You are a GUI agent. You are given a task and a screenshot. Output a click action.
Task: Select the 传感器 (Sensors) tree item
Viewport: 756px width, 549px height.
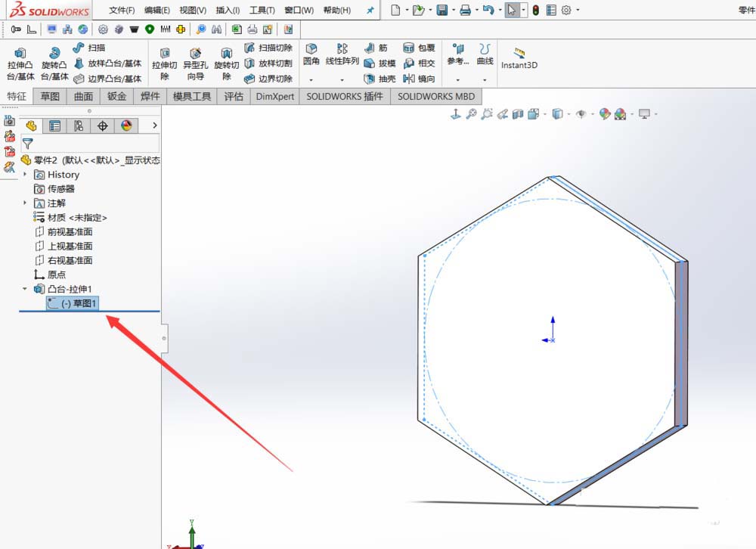point(54,188)
